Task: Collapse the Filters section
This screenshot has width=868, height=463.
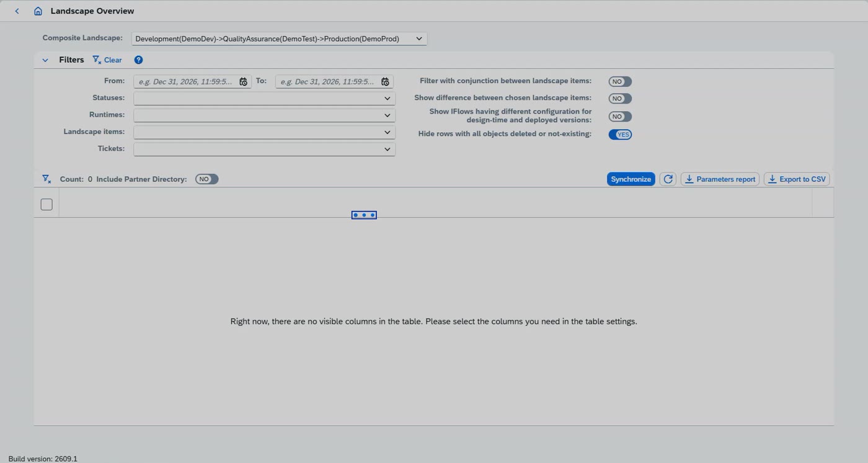Action: point(45,60)
